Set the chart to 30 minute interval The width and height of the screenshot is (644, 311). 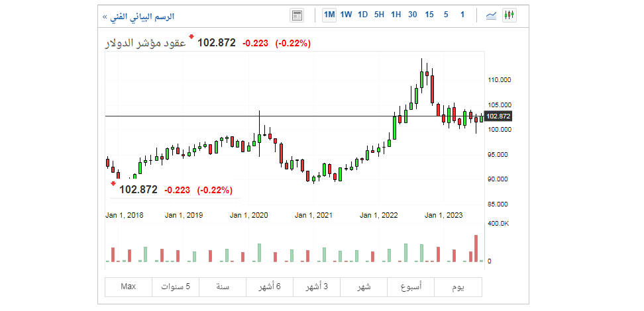click(x=413, y=15)
